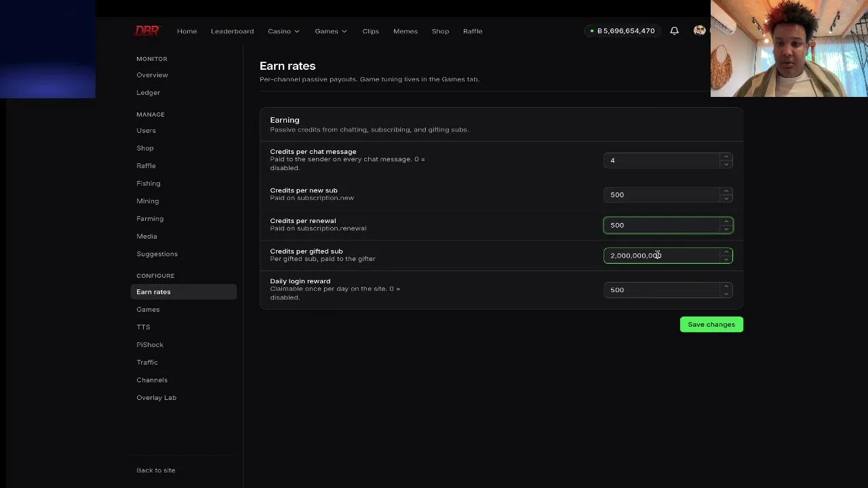Open Raffle in the Manage sidebar
868x488 pixels.
click(146, 165)
